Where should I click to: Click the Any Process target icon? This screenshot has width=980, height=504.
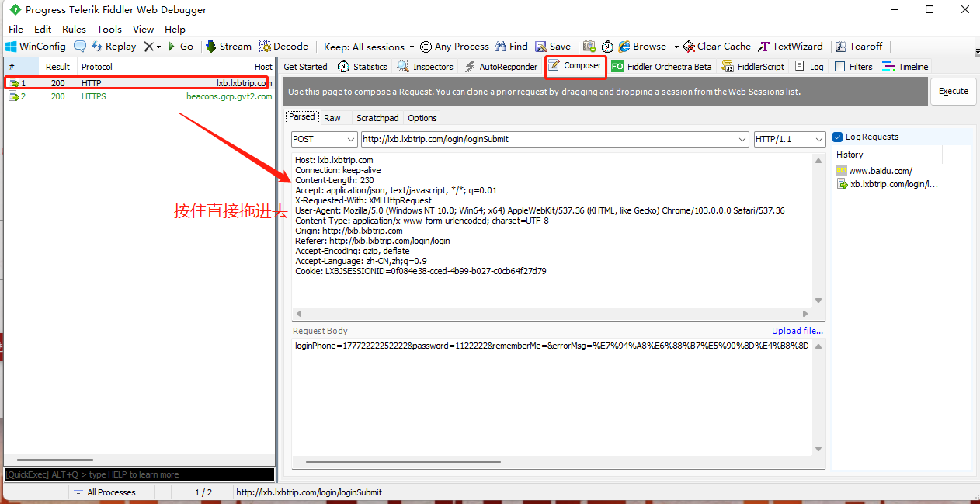(x=426, y=47)
